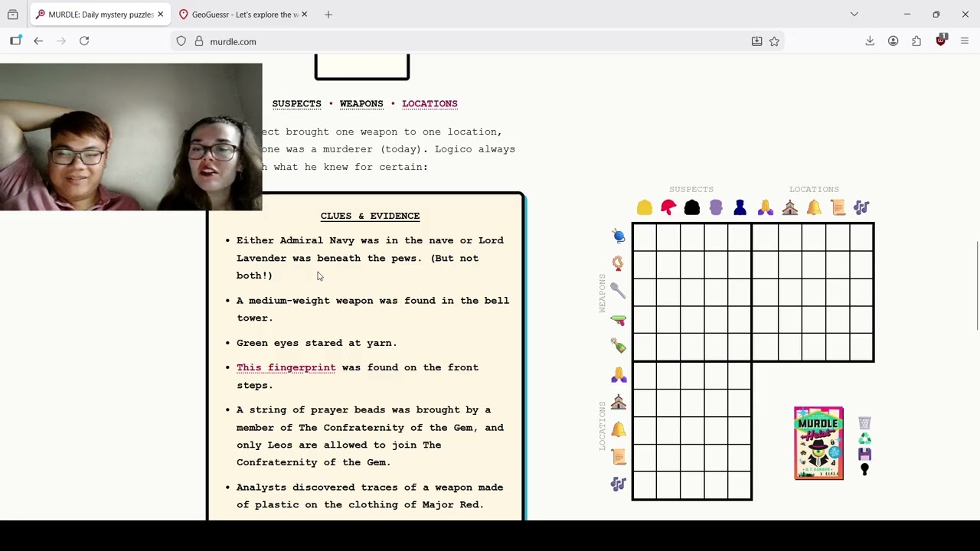
Task: Click the Murdle Heist book cover
Action: (818, 443)
